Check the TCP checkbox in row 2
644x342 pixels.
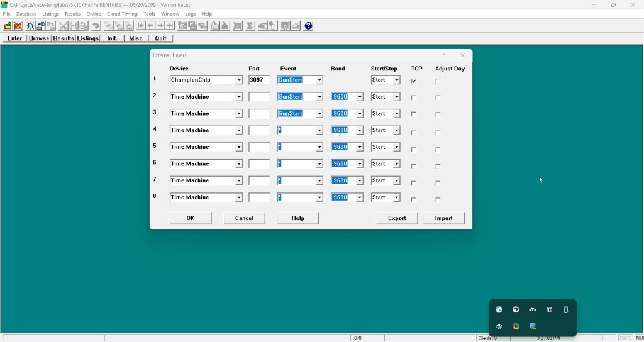414,97
